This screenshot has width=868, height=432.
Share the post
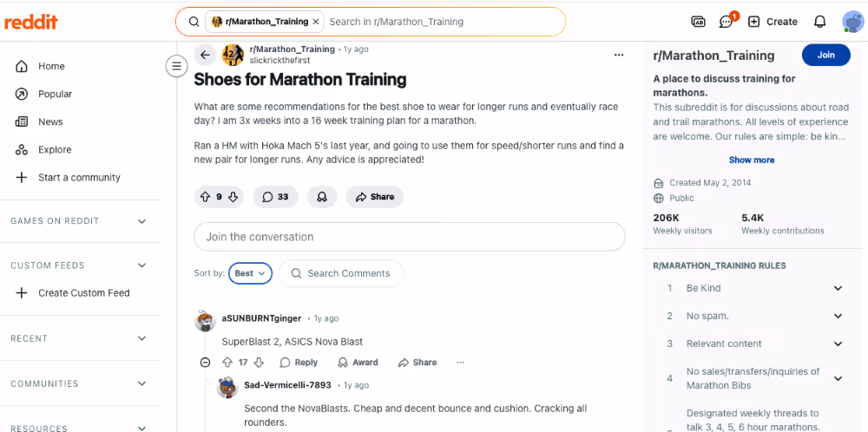coord(375,197)
